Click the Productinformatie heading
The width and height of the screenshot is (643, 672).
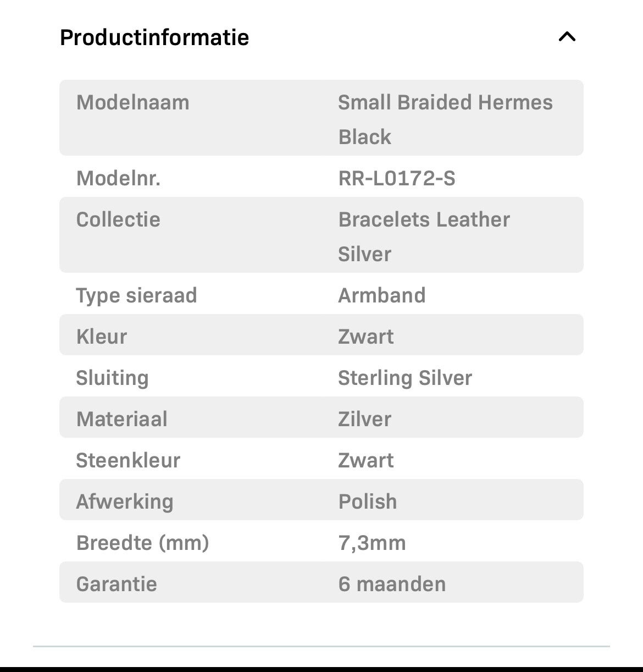(154, 37)
